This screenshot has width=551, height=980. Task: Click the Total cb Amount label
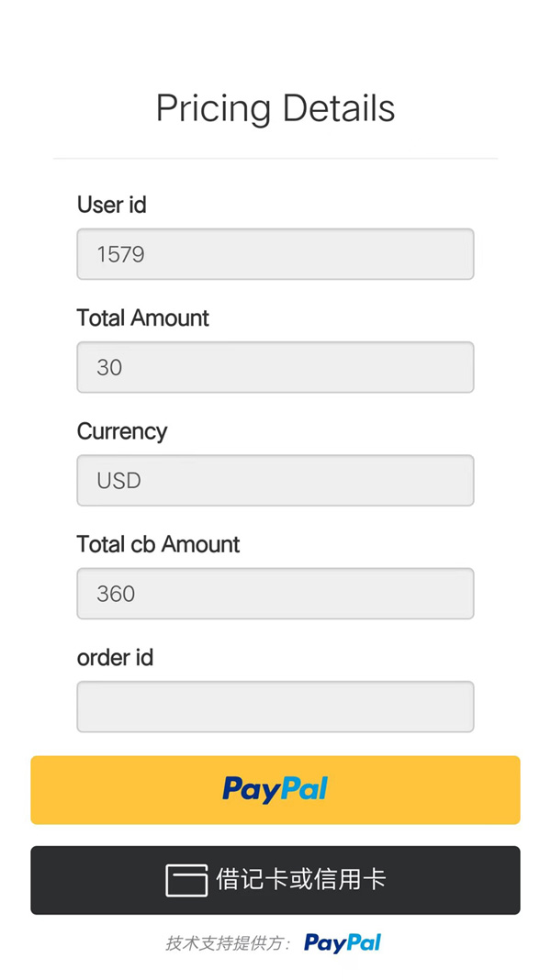158,544
